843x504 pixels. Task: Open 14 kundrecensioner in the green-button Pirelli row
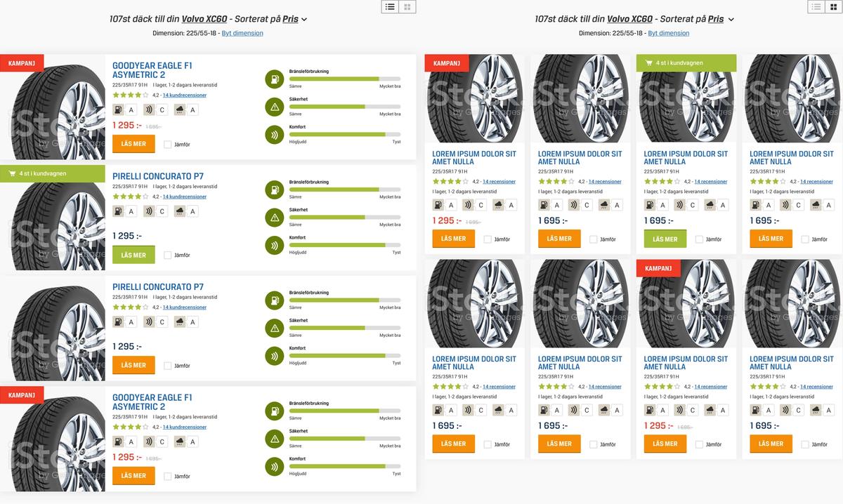(185, 197)
